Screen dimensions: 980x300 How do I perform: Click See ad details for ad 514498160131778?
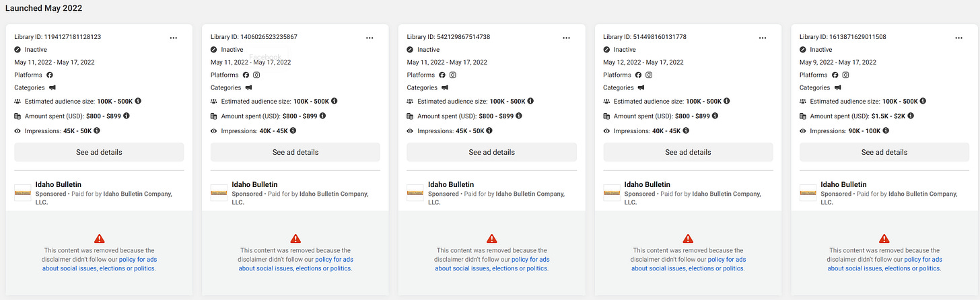pyautogui.click(x=688, y=152)
